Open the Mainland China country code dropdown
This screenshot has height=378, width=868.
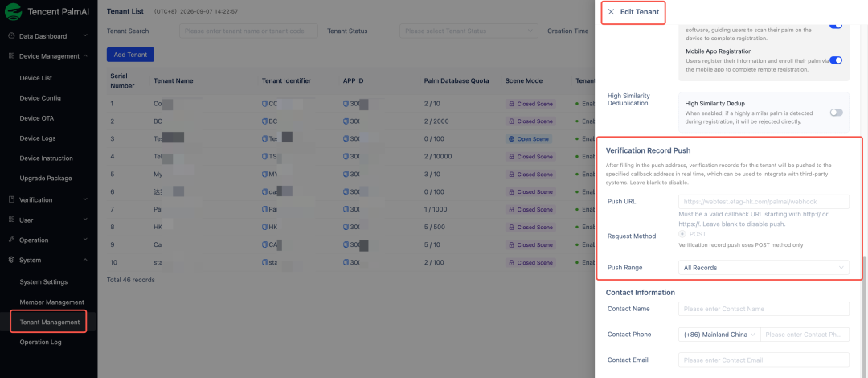click(x=719, y=335)
